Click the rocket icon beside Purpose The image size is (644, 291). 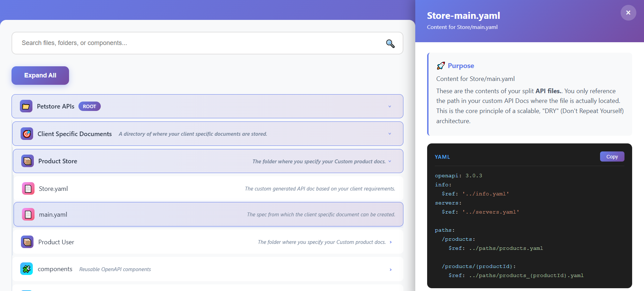point(441,66)
